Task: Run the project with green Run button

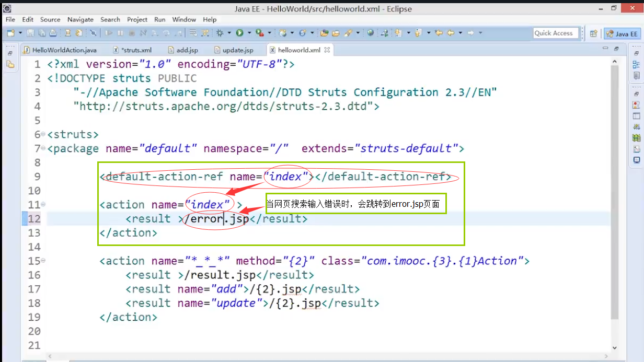Action: 239,33
